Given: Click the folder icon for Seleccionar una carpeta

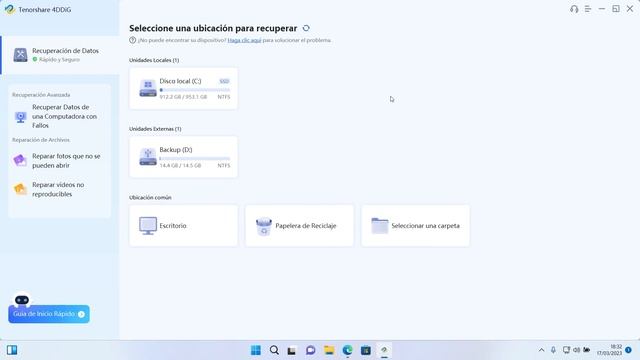Looking at the screenshot, I should tap(380, 226).
